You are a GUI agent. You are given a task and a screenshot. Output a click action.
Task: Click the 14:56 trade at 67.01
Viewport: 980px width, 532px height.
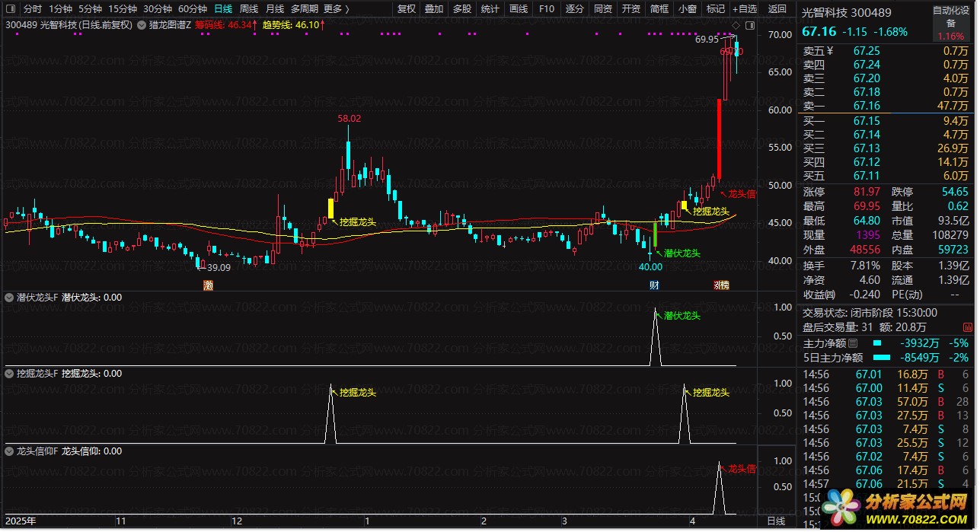[886, 374]
